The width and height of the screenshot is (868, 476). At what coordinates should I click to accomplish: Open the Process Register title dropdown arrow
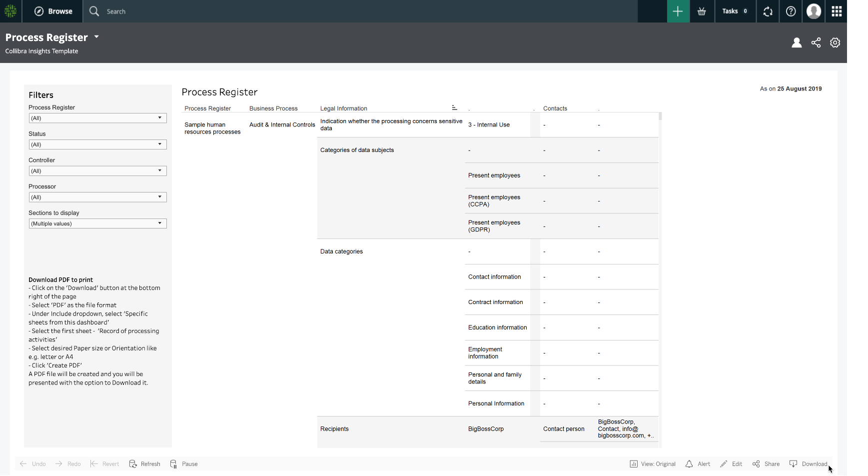[96, 37]
